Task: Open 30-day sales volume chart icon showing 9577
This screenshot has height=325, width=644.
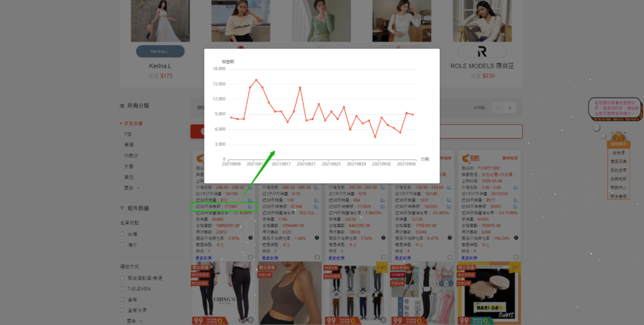Action: coord(516,200)
